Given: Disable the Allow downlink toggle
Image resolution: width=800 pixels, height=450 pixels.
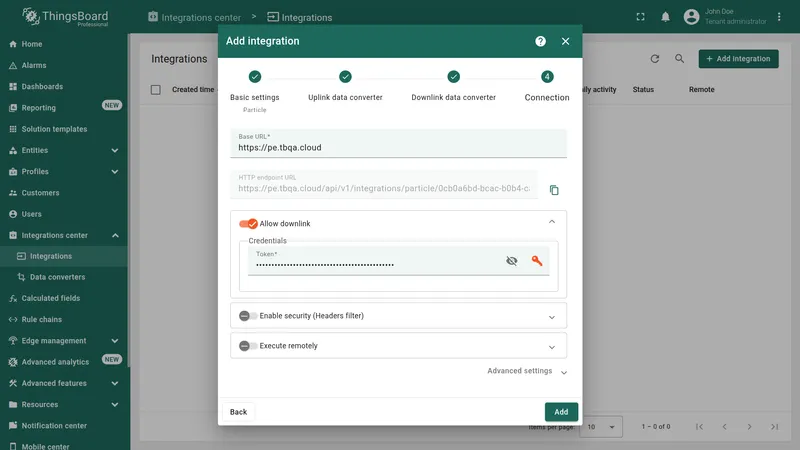Looking at the screenshot, I should 248,223.
